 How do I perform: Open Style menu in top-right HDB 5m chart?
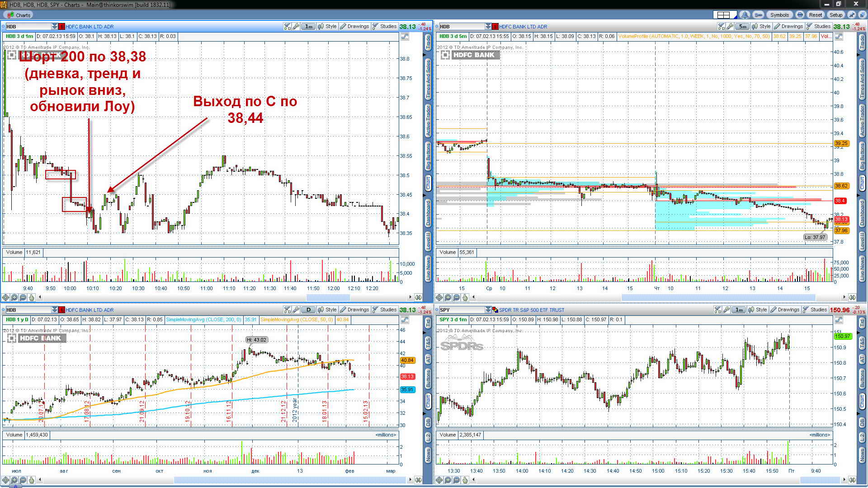761,27
